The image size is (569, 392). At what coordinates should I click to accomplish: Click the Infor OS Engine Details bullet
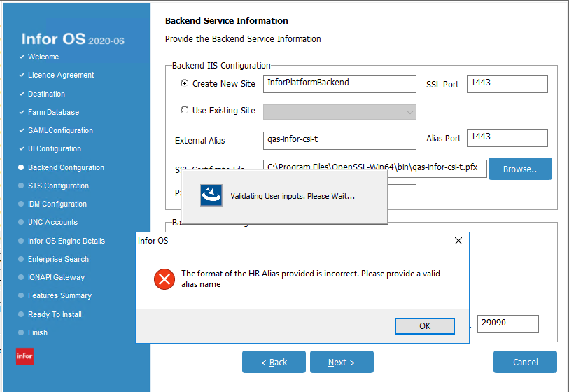(21, 241)
